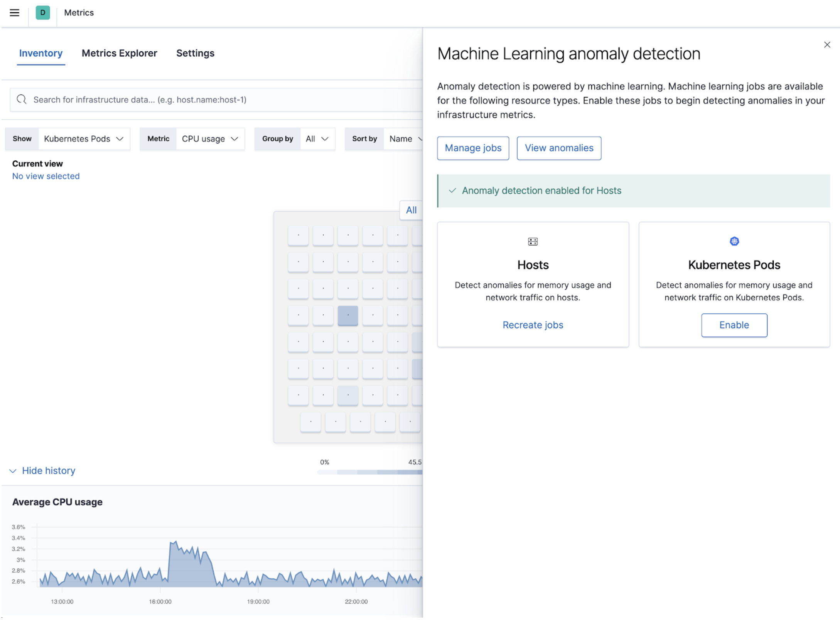Enable anomaly detection for Kubernetes Pods
The height and width of the screenshot is (620, 840).
(x=734, y=325)
